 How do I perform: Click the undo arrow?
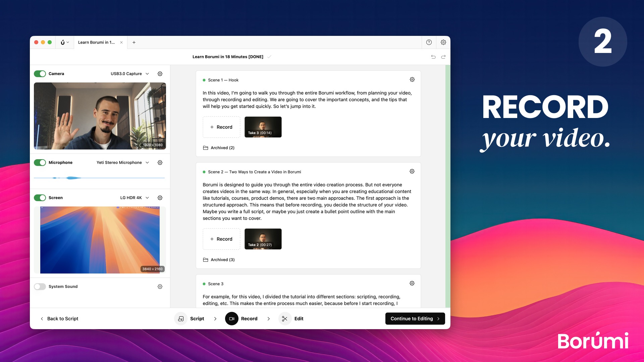pyautogui.click(x=433, y=57)
